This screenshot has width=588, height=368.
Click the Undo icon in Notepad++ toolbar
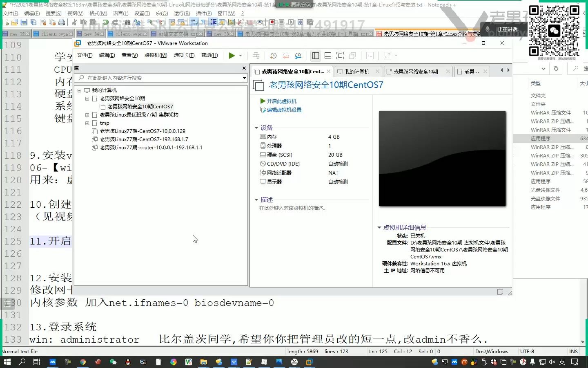point(106,22)
